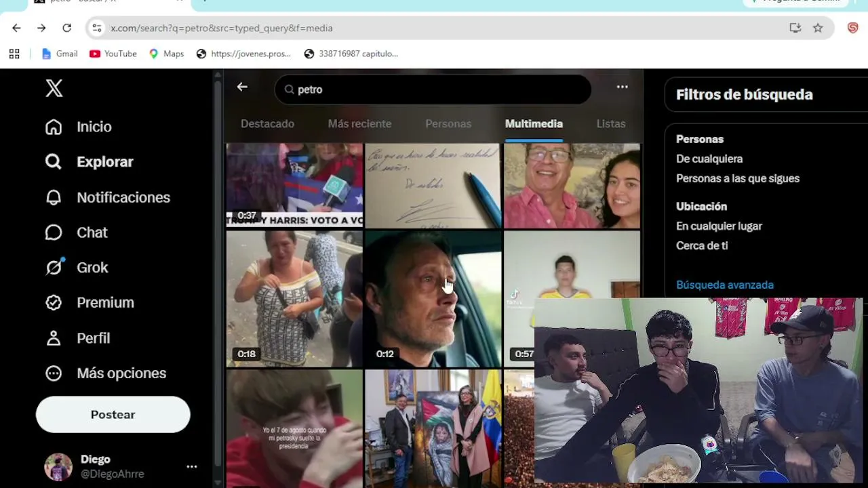The width and height of the screenshot is (868, 488).
Task: Switch to the Más reciente tab
Action: coord(359,124)
